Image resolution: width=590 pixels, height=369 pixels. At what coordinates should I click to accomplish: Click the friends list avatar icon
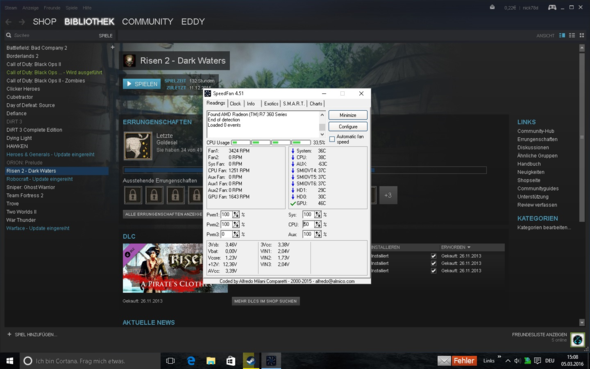577,340
